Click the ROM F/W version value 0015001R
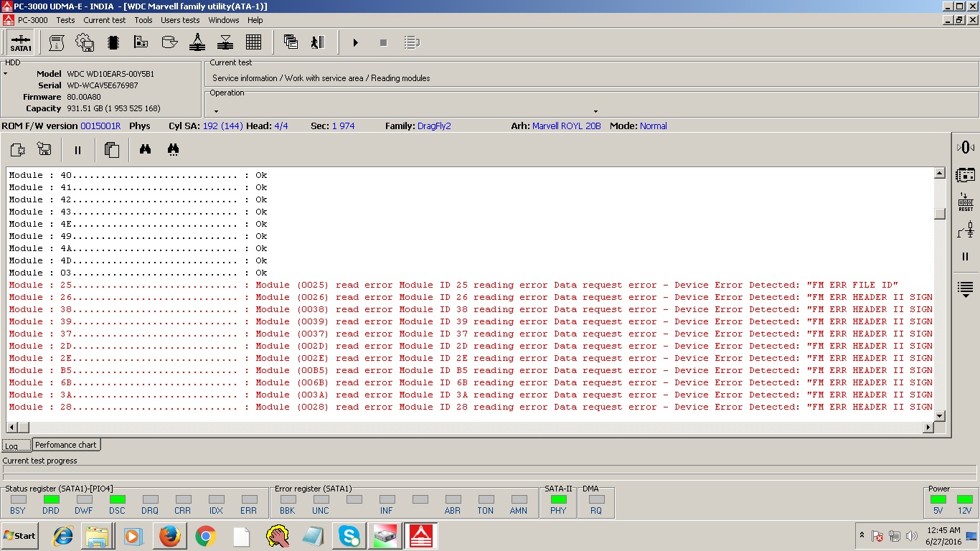Viewport: 980px width, 551px height. pyautogui.click(x=100, y=126)
